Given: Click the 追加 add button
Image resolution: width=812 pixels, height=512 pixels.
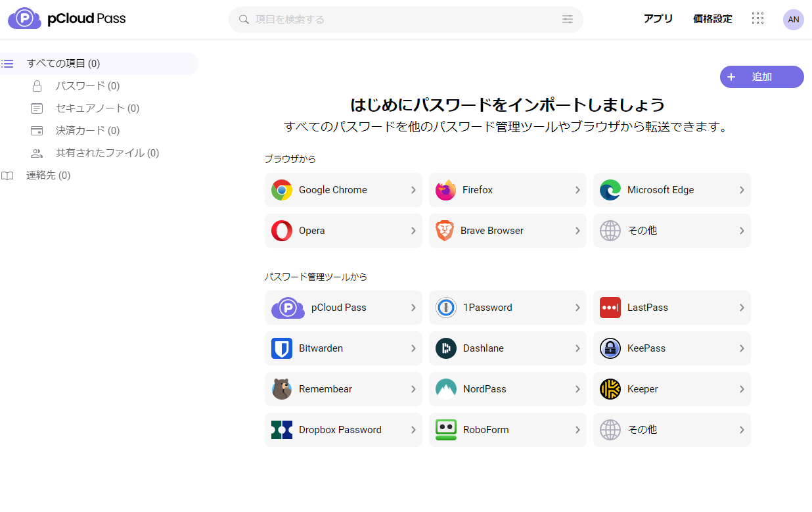Looking at the screenshot, I should pos(762,77).
